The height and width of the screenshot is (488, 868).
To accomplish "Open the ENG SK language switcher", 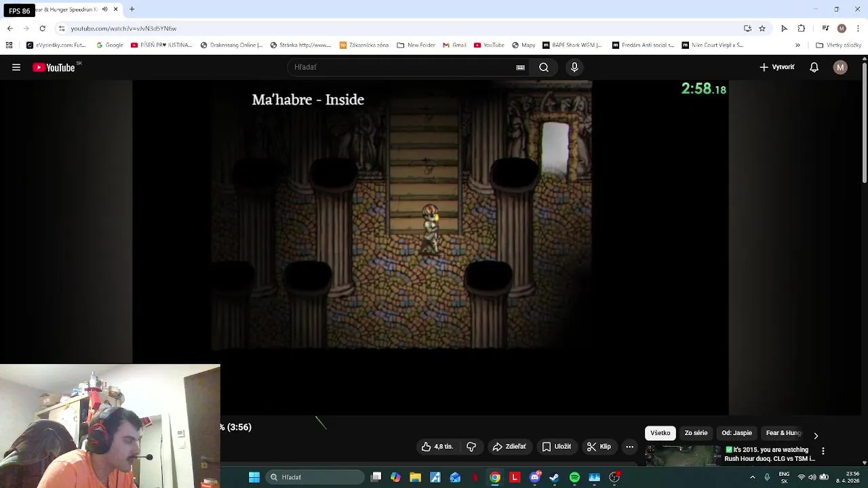I will click(784, 477).
